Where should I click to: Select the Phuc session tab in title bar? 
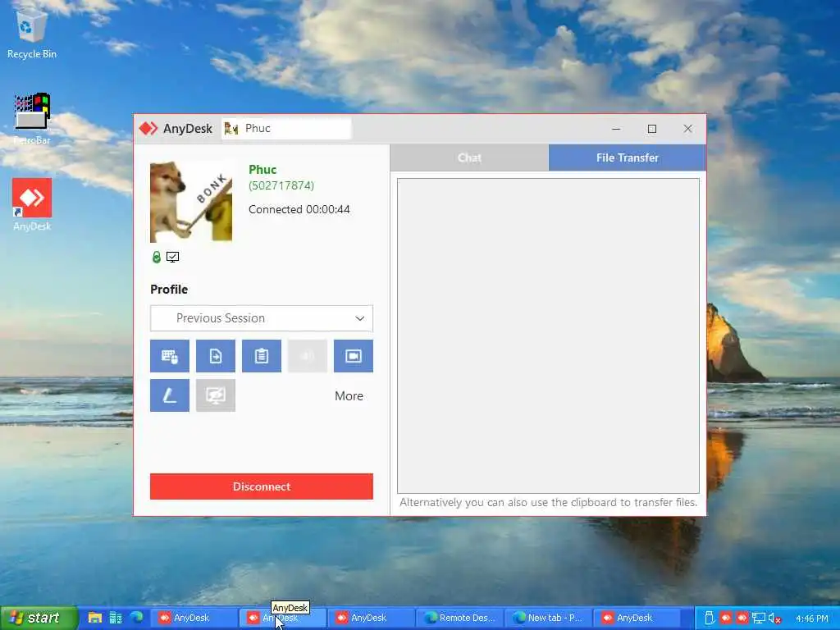[286, 129]
